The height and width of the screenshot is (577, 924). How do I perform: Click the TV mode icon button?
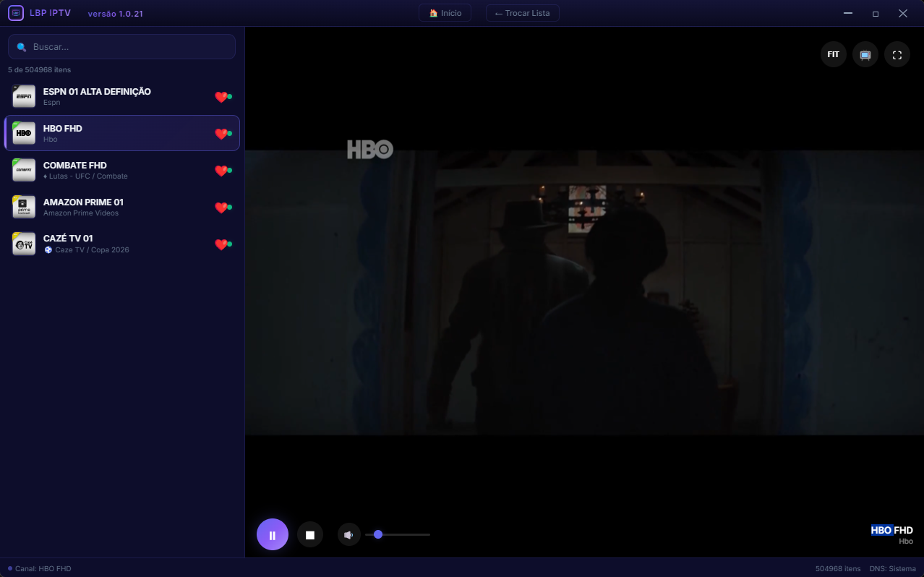click(x=865, y=54)
